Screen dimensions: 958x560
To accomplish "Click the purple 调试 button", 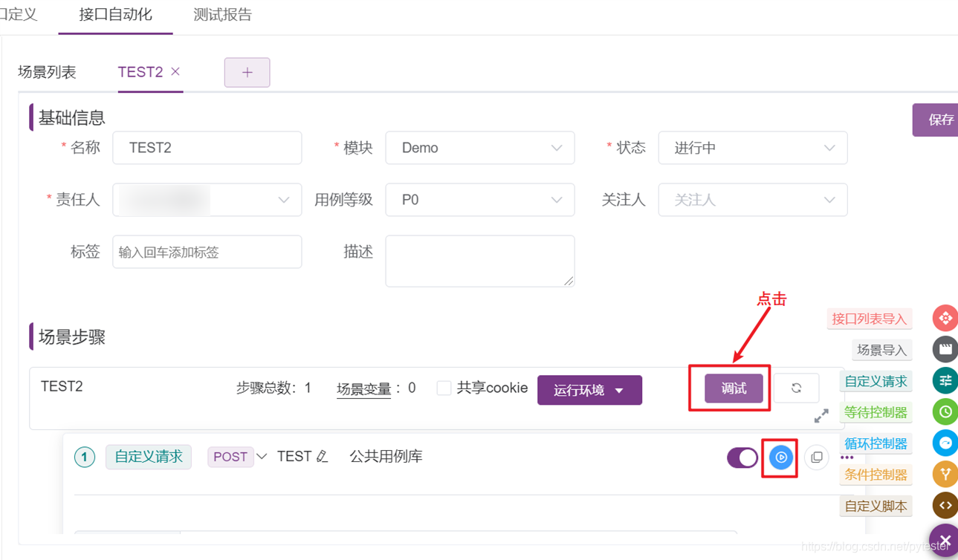I will 734,388.
